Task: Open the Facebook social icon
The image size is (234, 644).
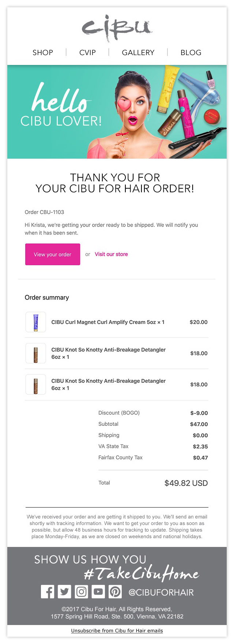Action: coord(48,591)
